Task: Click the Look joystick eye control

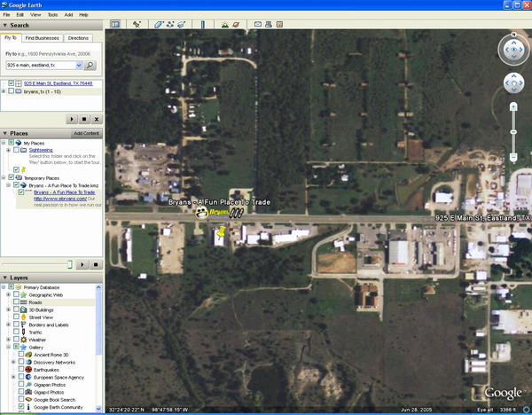Action: click(513, 50)
